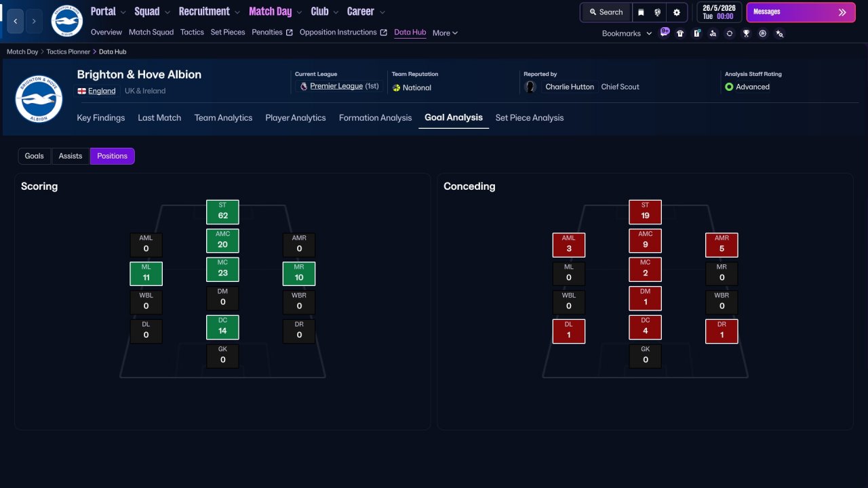Click the tactics board icon in bookmarks bar
The image size is (868, 488).
696,33
